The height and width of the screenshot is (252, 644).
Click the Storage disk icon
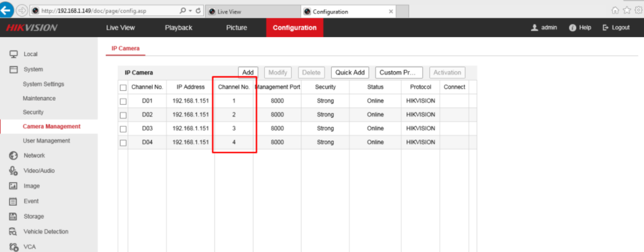tap(13, 216)
